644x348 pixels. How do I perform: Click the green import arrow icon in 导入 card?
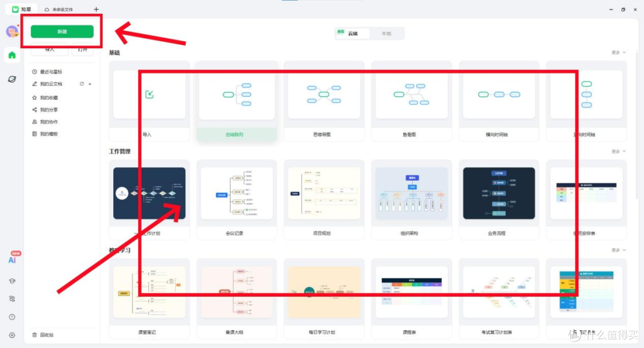150,94
